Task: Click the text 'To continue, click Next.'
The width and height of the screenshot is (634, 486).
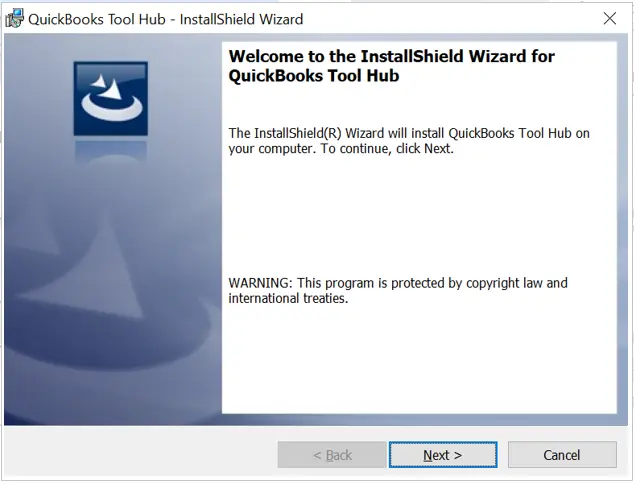Action: coord(387,149)
